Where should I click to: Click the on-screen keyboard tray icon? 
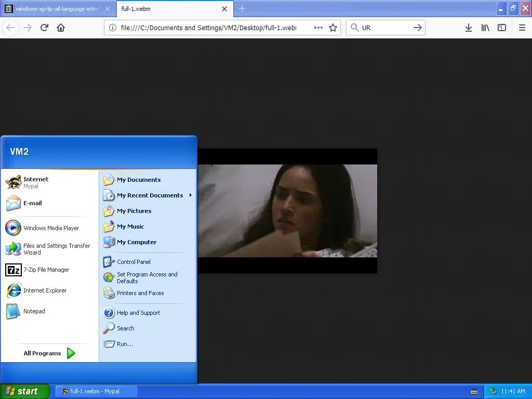tap(474, 392)
